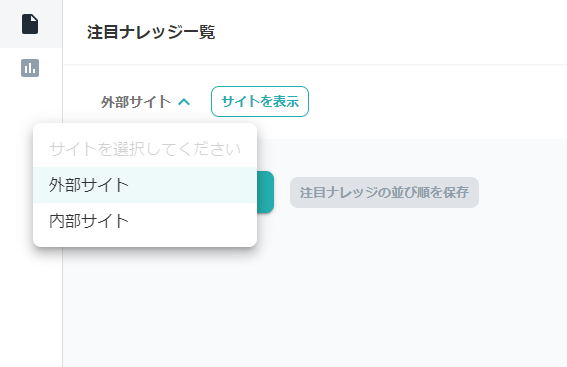The width and height of the screenshot is (567, 367).
Task: Switch to the statistics view in sidebar
Action: [x=30, y=68]
